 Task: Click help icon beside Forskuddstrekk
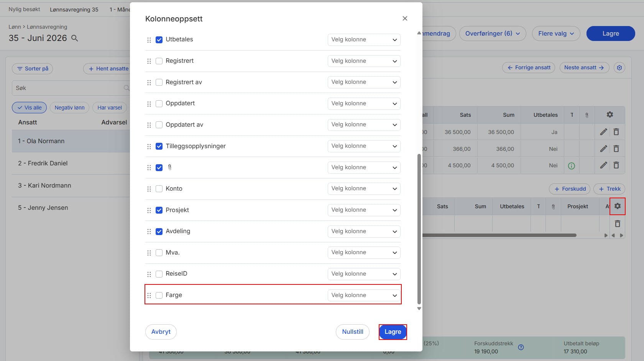coord(521,347)
